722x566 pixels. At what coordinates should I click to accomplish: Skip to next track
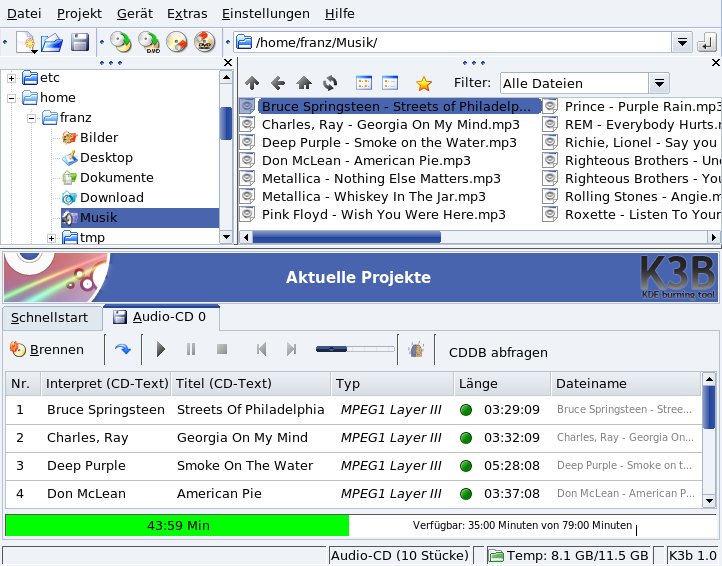[291, 350]
